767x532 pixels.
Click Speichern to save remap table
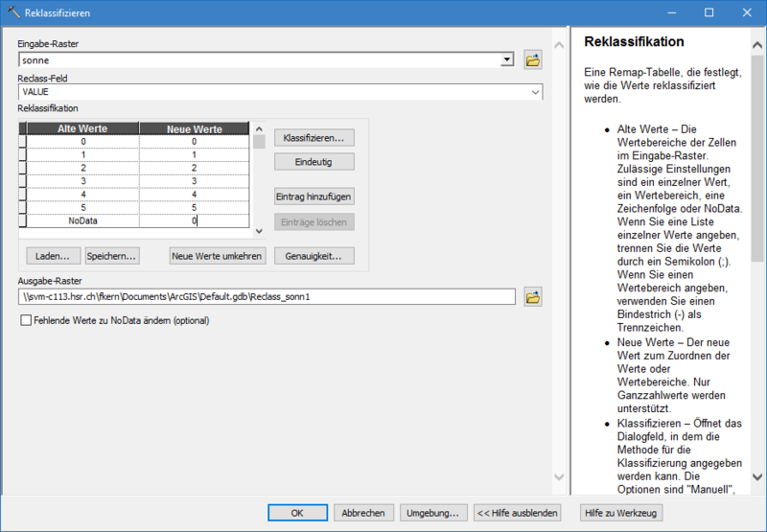click(112, 256)
